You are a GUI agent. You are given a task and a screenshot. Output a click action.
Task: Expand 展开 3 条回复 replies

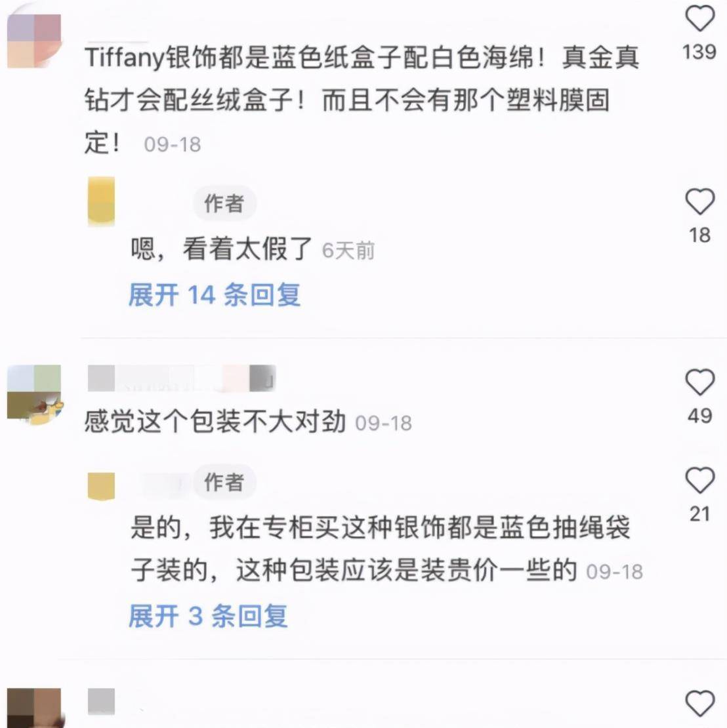(208, 616)
